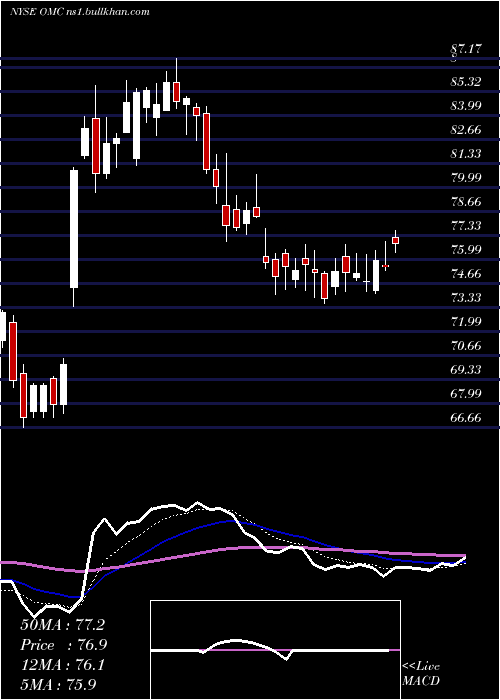This screenshot has height=700, width=500.
Task: Click the 78.66 price axis label
Action: [466, 202]
